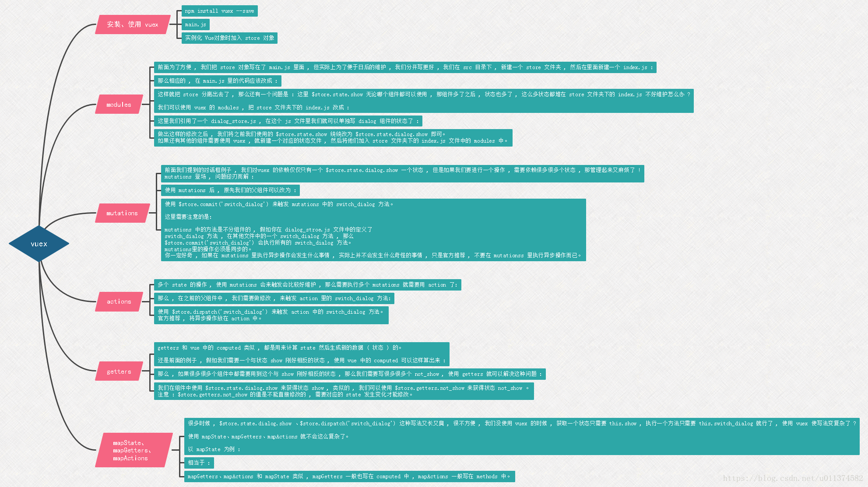
Task: Click the modules branch node icon
Action: (x=117, y=104)
